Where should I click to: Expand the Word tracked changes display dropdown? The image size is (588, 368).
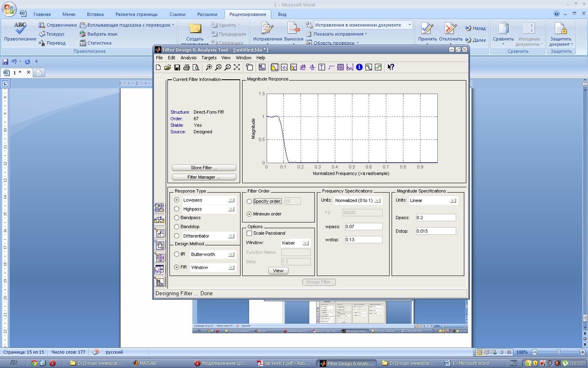(410, 25)
